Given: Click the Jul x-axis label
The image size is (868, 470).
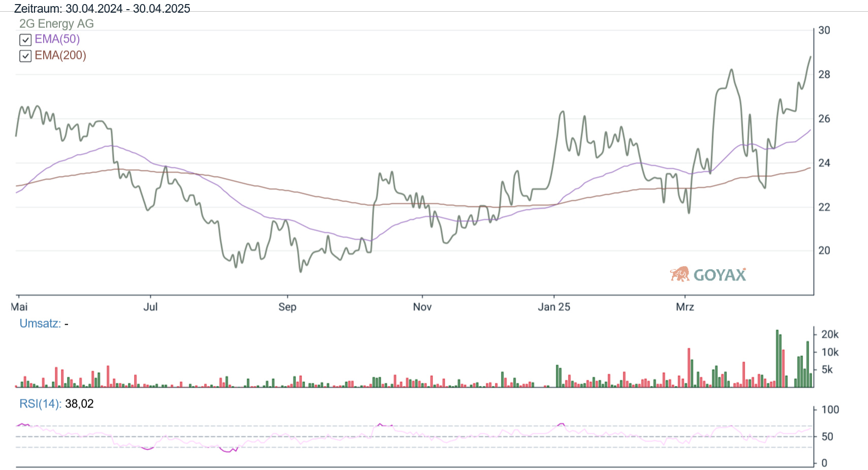Looking at the screenshot, I should point(150,307).
